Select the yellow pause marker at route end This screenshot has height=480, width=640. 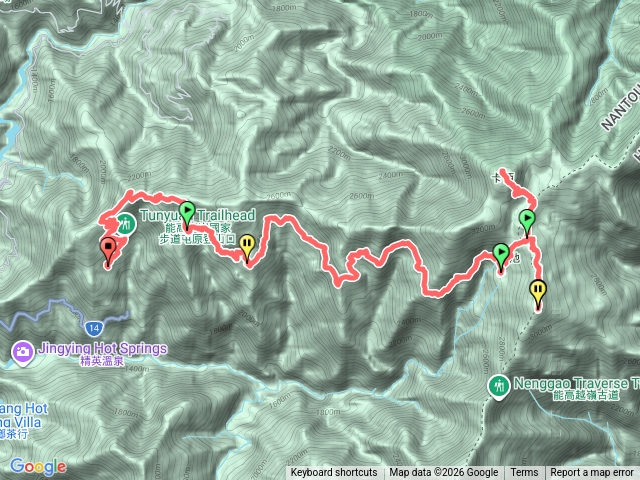coord(538,293)
